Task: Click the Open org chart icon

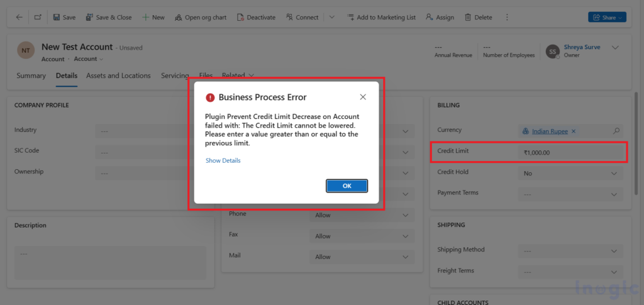Action: point(179,18)
